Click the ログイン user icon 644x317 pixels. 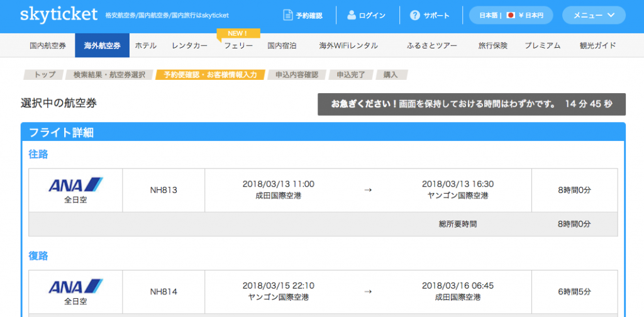point(351,15)
